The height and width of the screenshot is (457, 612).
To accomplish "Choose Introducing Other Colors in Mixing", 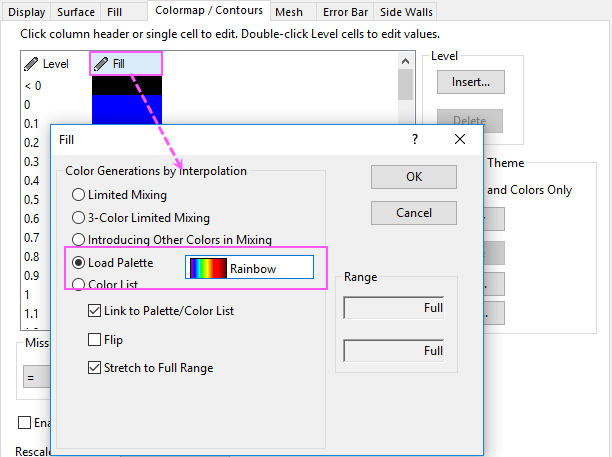I will [78, 239].
